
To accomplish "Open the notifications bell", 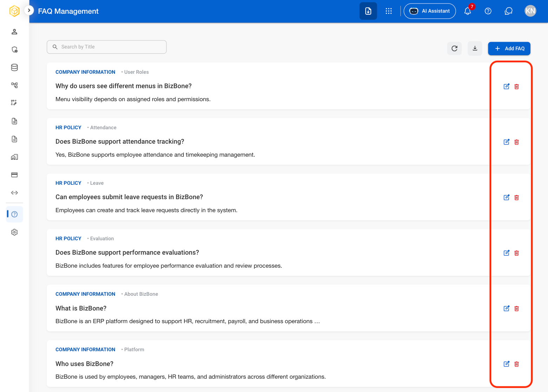I will click(x=468, y=11).
